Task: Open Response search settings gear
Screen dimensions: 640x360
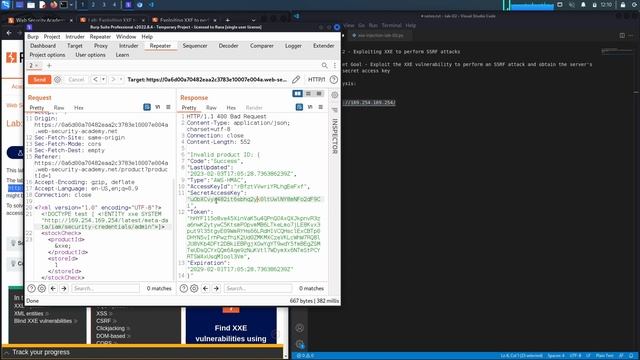Action: pos(194,288)
